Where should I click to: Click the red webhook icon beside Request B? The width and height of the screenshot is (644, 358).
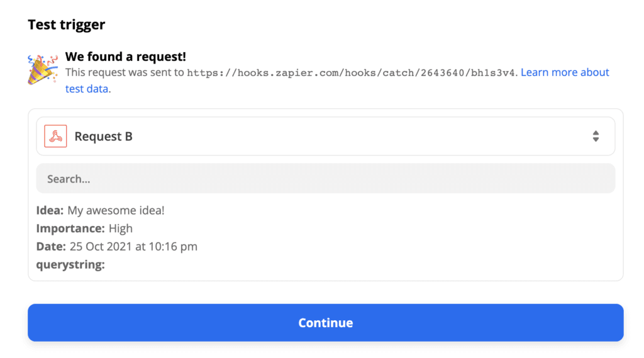tap(55, 137)
